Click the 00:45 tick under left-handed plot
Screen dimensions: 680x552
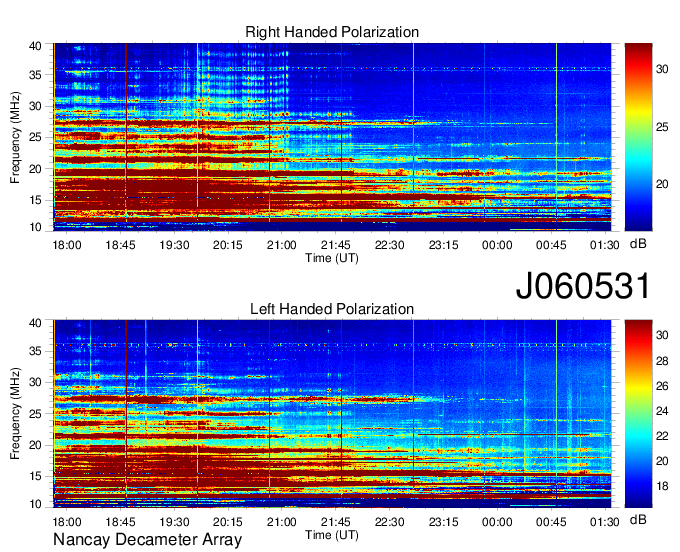click(551, 522)
